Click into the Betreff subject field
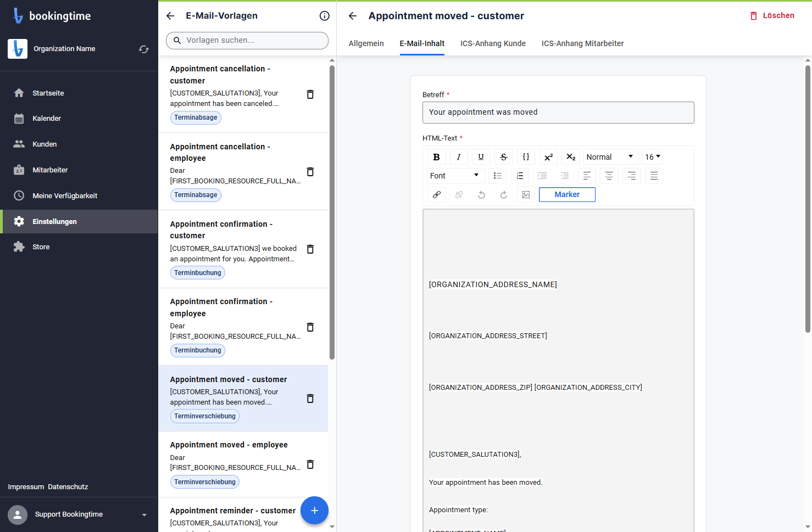Viewport: 812px width, 532px height. tap(558, 113)
